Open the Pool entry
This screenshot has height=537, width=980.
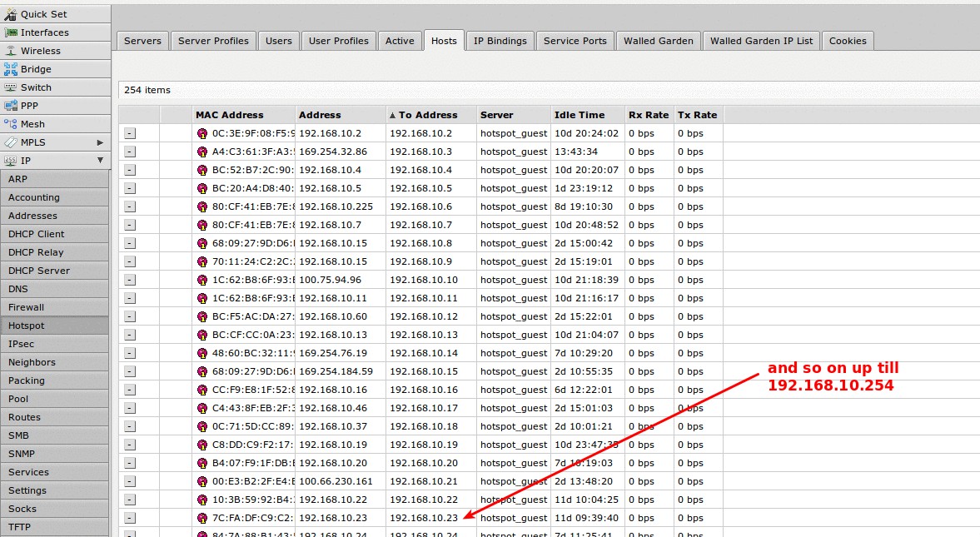click(54, 399)
